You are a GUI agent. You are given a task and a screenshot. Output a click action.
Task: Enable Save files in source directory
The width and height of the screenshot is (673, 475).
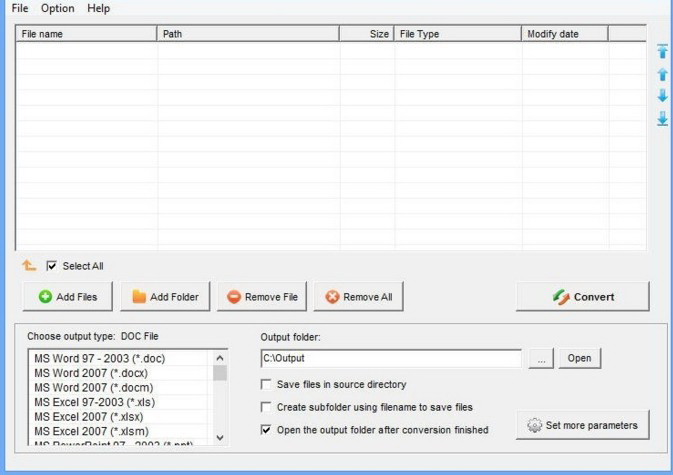(266, 384)
